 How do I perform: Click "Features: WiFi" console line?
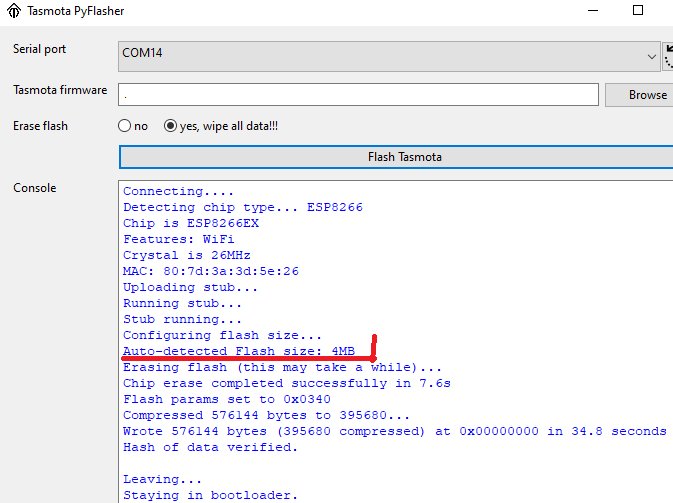click(179, 239)
